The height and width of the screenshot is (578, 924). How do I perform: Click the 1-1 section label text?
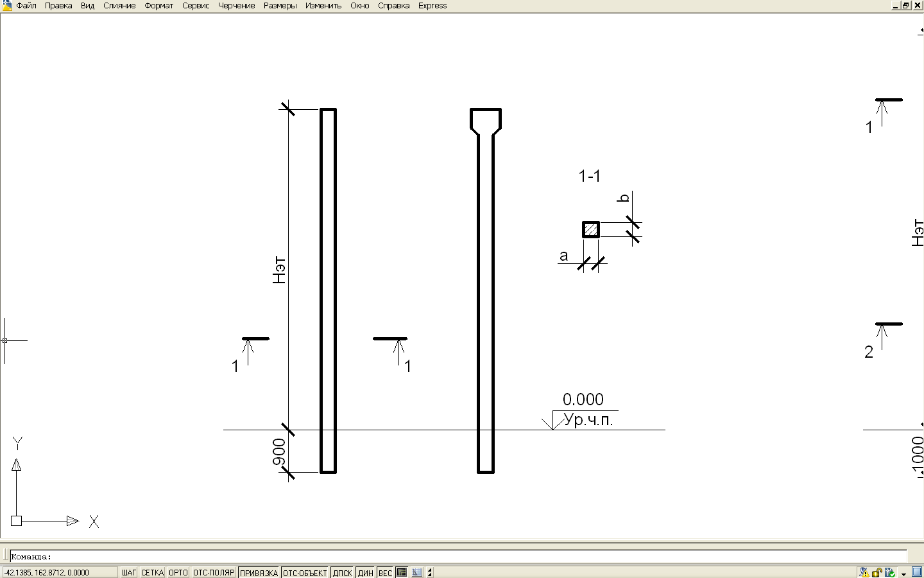590,176
